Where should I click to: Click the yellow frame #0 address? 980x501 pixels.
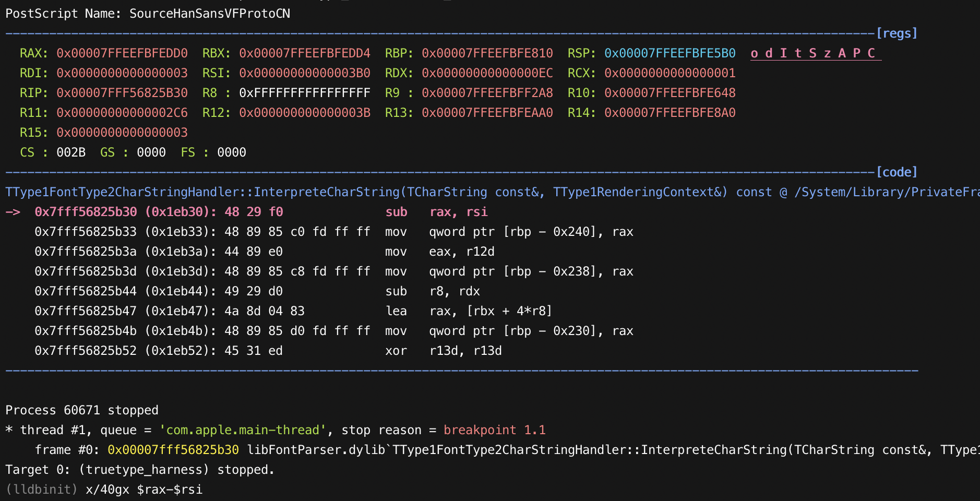pyautogui.click(x=173, y=450)
